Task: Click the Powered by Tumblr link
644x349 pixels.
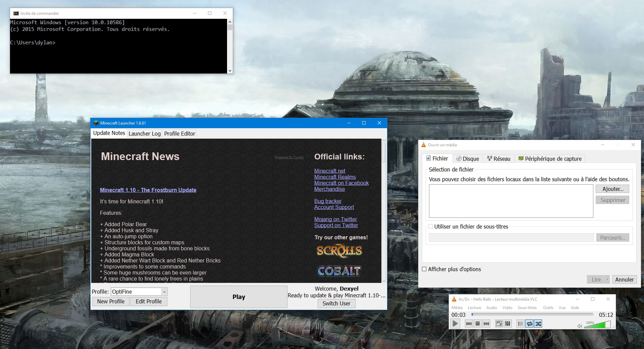Action: pyautogui.click(x=289, y=157)
